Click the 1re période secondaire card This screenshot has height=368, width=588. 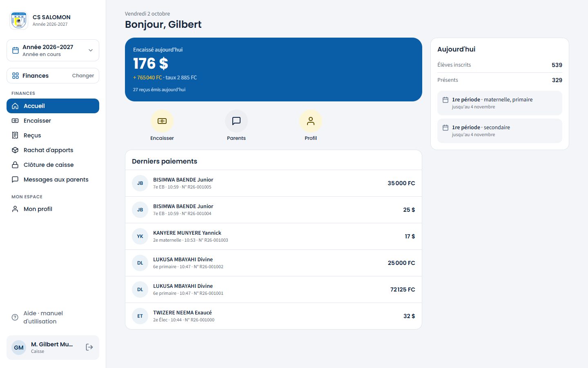click(500, 131)
